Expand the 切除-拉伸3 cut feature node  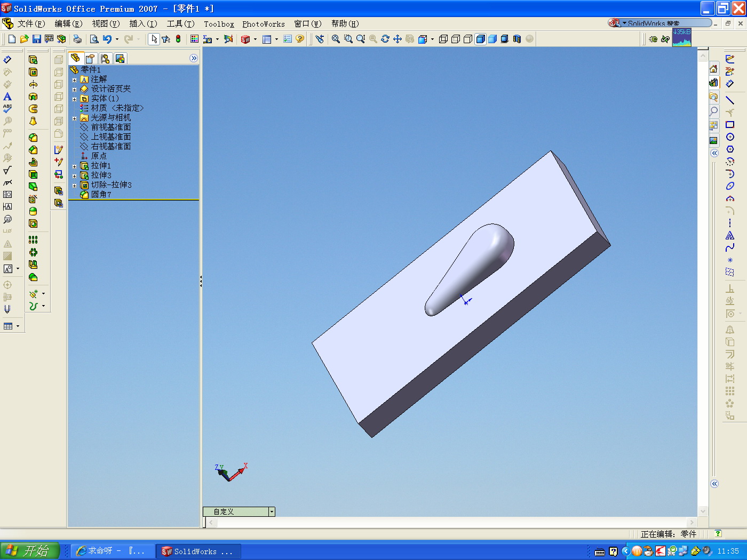click(x=75, y=186)
